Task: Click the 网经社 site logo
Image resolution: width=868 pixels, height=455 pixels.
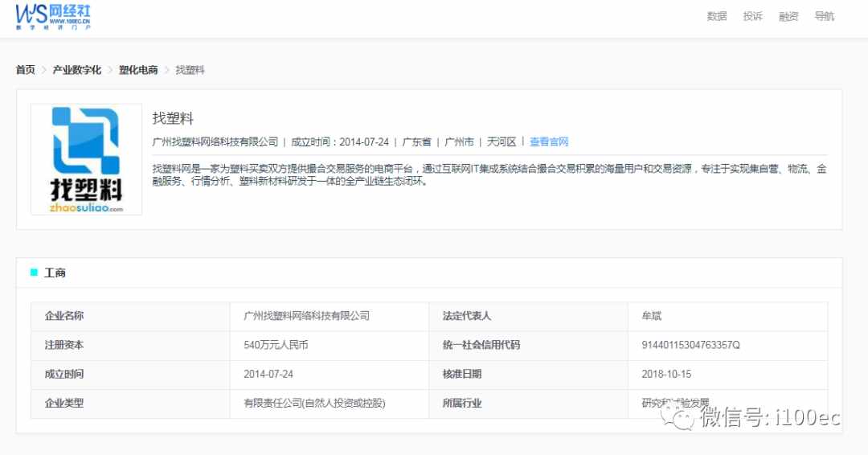Action: [53, 17]
